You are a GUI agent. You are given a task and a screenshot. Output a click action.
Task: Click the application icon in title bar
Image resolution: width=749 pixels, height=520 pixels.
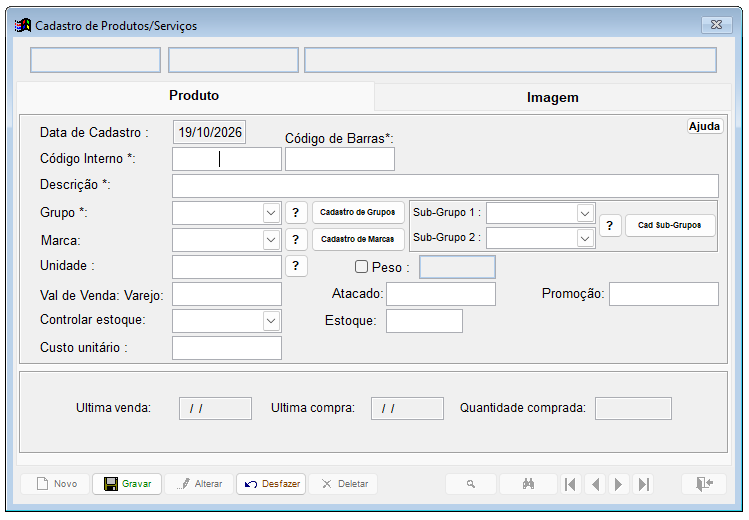click(22, 25)
